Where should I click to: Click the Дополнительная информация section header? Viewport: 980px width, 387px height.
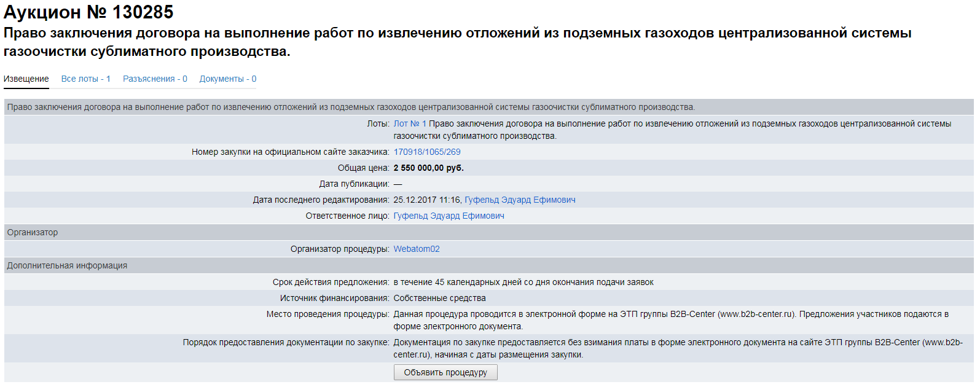point(67,265)
